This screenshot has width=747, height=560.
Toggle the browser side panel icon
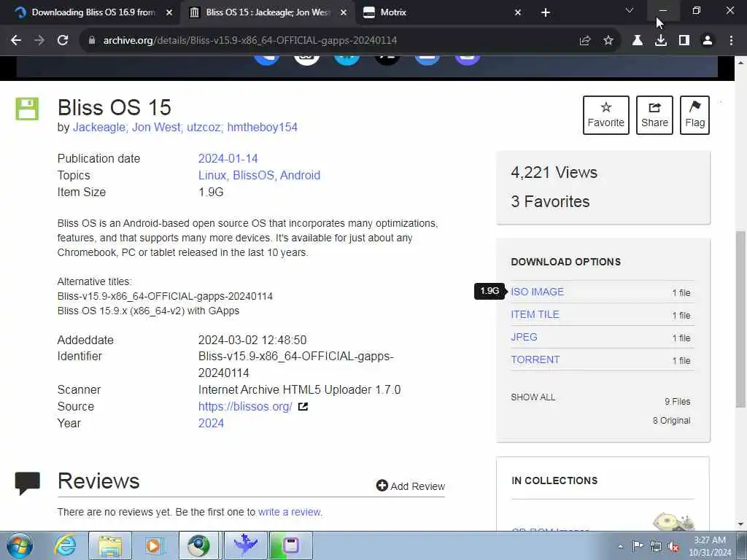(x=684, y=41)
